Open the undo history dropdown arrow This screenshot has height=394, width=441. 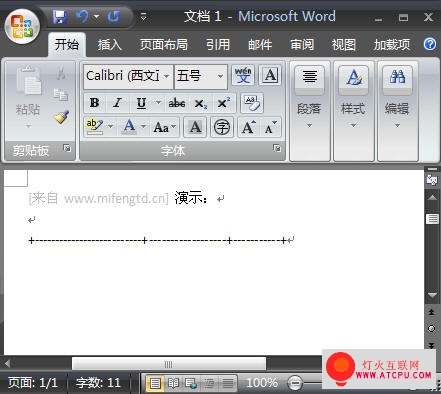96,16
